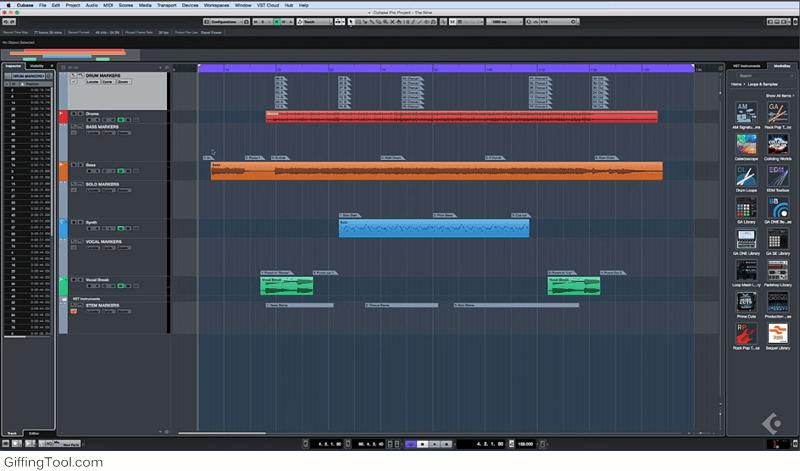Screen dimensions: 800x471
Task: Open the Colliding Worlds library icon
Action: [x=778, y=144]
